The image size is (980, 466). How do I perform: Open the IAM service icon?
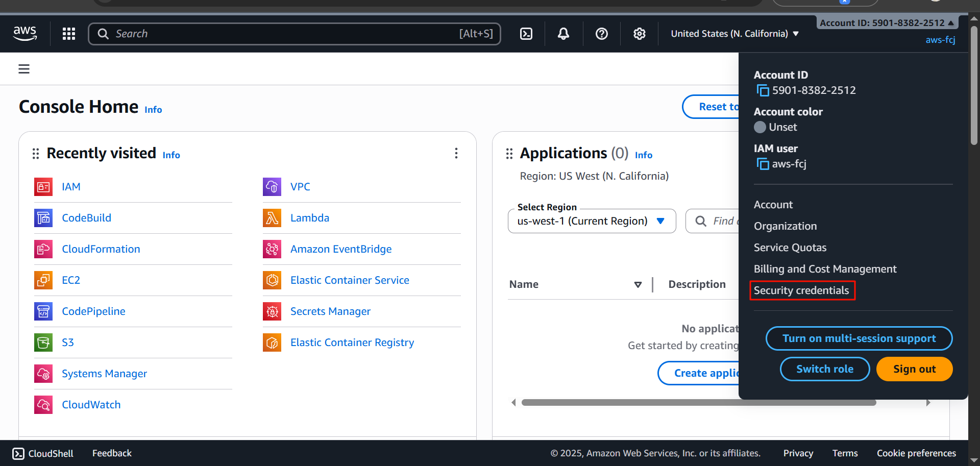(43, 187)
